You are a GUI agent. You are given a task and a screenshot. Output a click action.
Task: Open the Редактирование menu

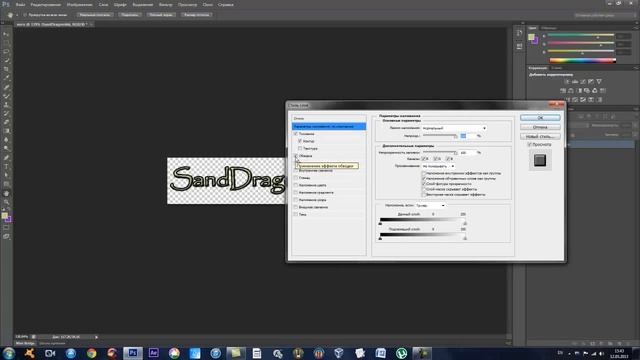coord(46,4)
